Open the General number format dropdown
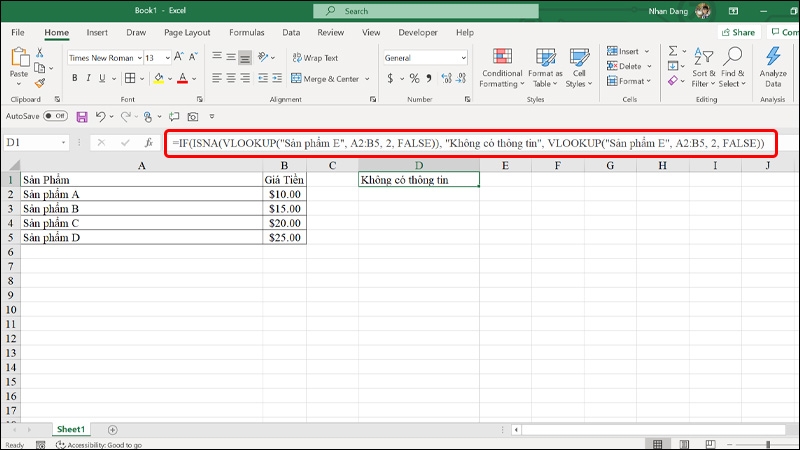The height and width of the screenshot is (450, 800). (463, 58)
